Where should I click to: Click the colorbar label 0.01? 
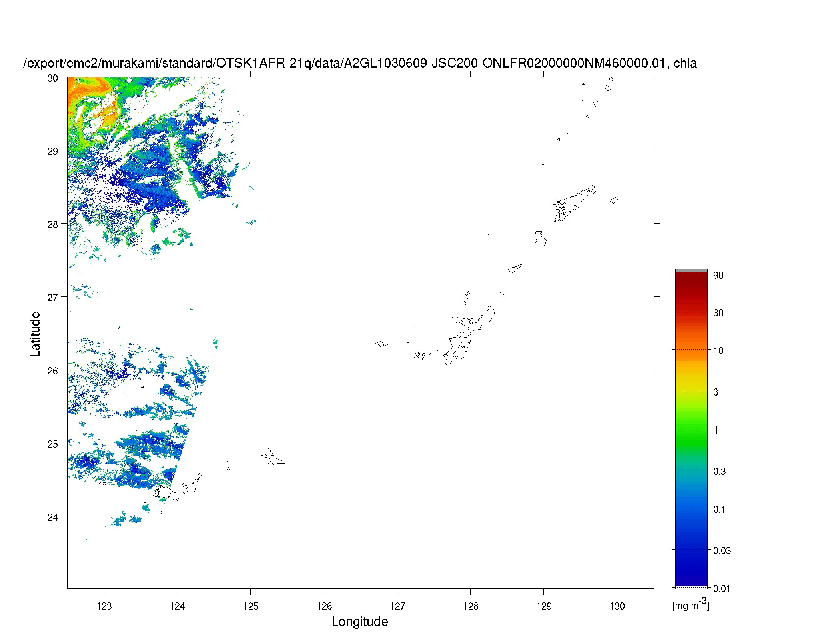point(722,589)
